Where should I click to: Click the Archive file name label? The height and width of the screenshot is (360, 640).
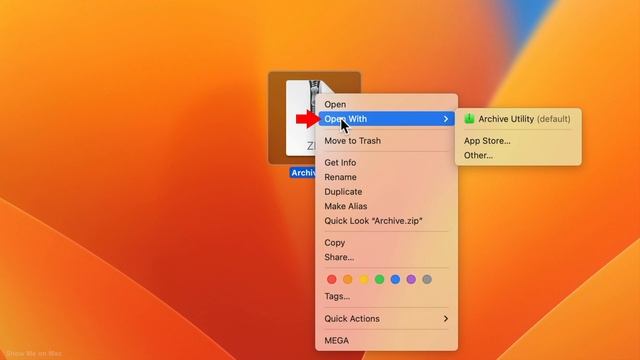[x=303, y=173]
